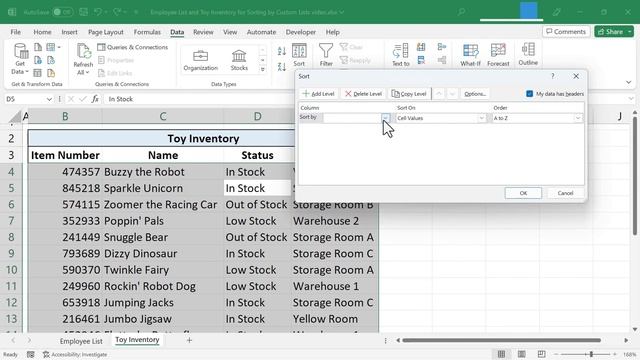Click Add Level in Sort dialog
The image size is (640, 360).
coord(318,93)
